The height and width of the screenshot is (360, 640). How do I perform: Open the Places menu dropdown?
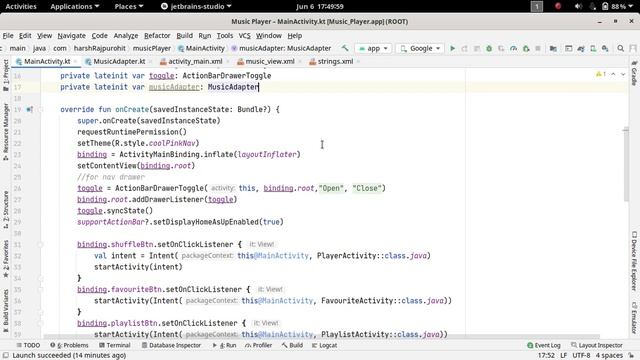click(x=129, y=6)
